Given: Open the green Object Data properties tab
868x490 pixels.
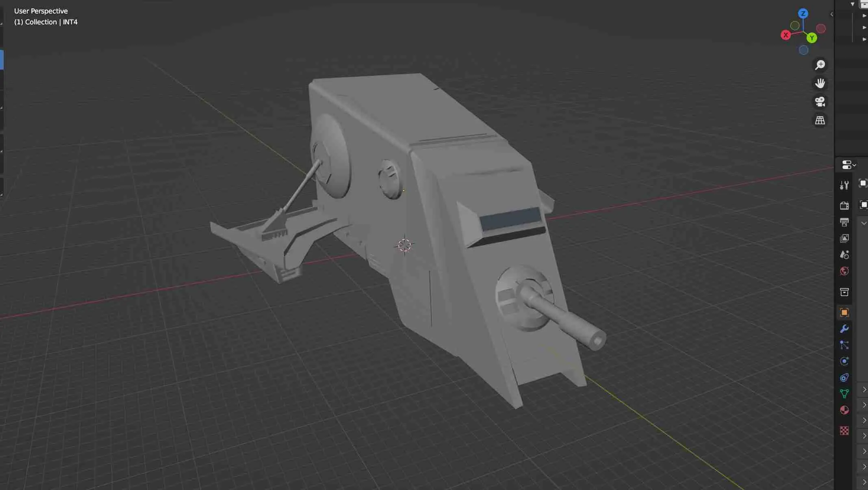Looking at the screenshot, I should click(x=844, y=394).
